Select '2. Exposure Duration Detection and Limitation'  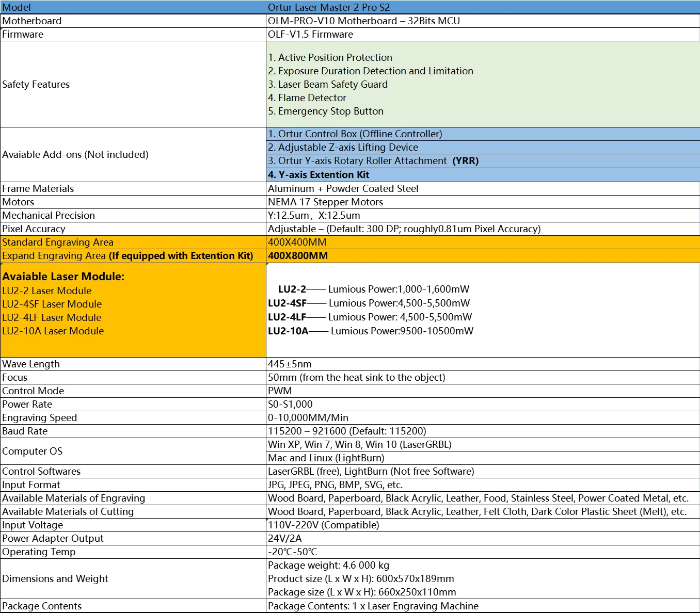pos(370,71)
